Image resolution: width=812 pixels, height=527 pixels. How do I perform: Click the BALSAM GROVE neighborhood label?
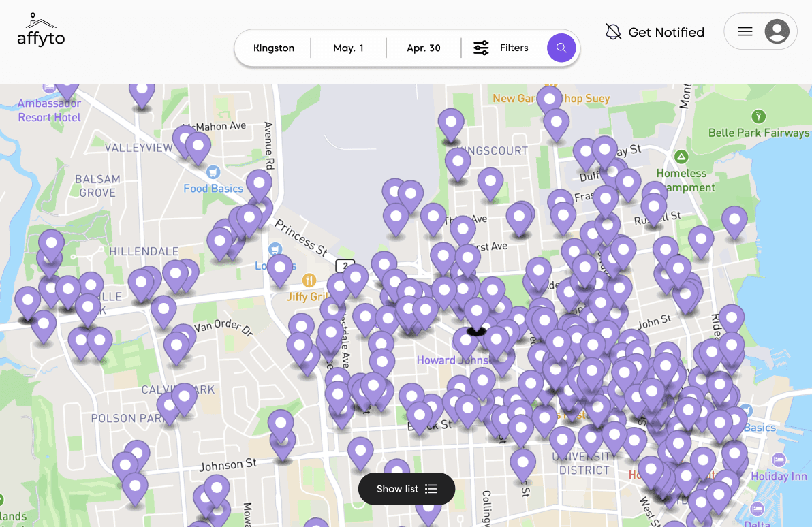click(97, 186)
